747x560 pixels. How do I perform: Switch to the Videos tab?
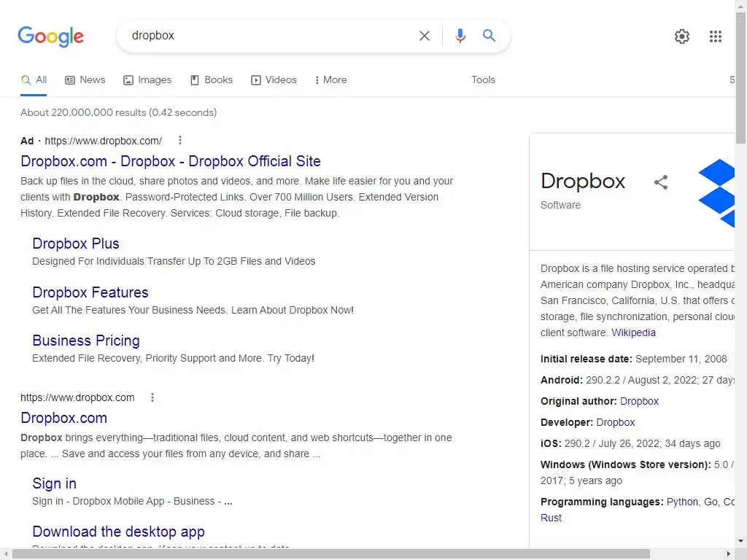pos(274,80)
